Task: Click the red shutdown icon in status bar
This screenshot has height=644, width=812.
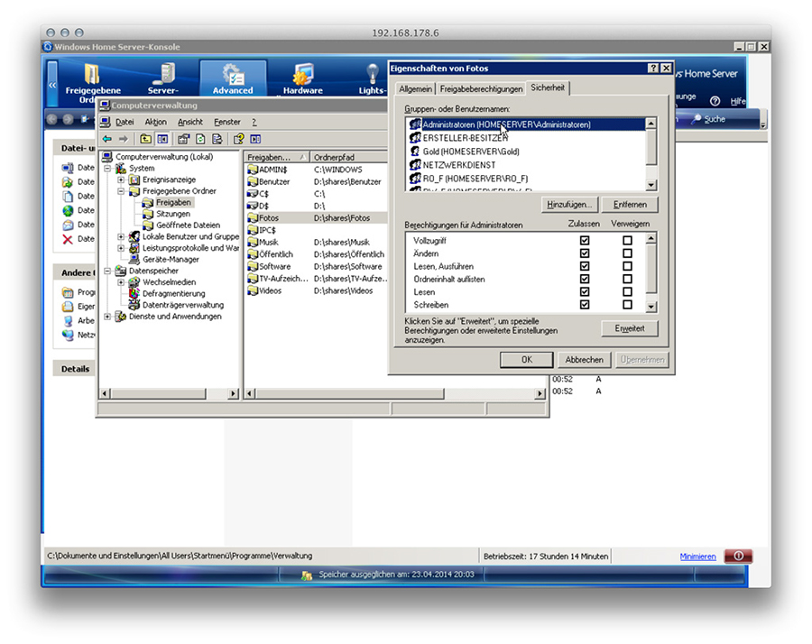Action: (737, 557)
